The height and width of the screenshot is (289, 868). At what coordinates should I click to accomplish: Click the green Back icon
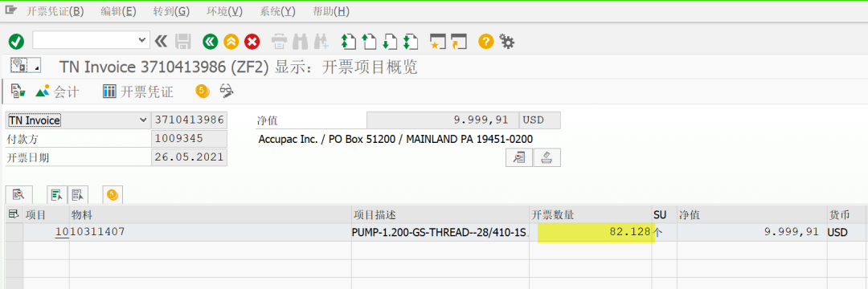click(x=210, y=41)
